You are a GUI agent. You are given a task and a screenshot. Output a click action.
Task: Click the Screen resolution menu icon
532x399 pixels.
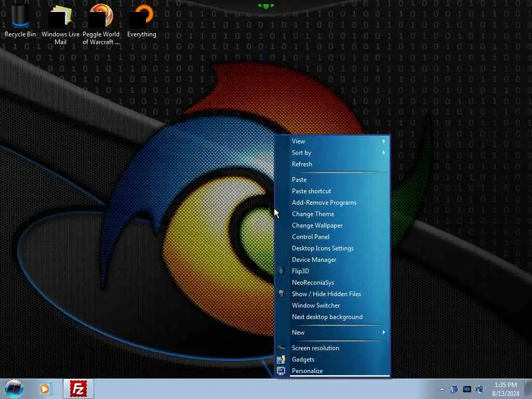(x=281, y=348)
